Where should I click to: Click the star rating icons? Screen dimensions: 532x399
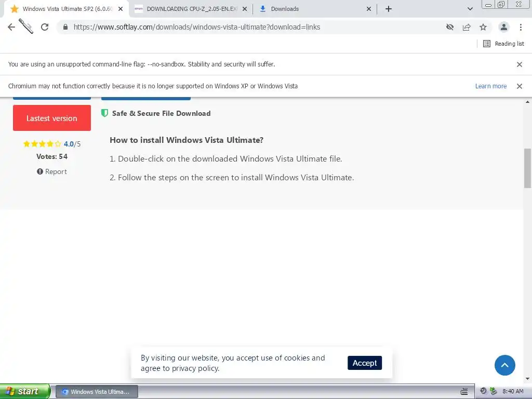(42, 144)
